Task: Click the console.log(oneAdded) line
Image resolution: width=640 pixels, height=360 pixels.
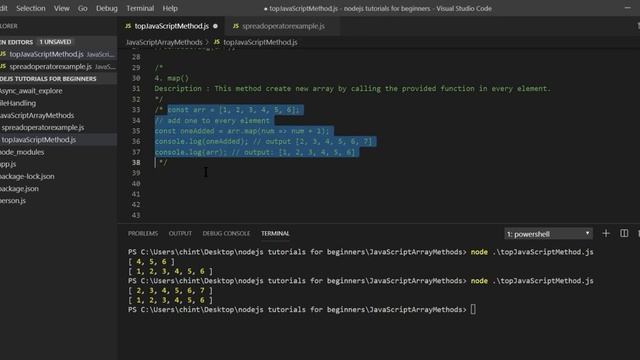Action: pyautogui.click(x=263, y=142)
